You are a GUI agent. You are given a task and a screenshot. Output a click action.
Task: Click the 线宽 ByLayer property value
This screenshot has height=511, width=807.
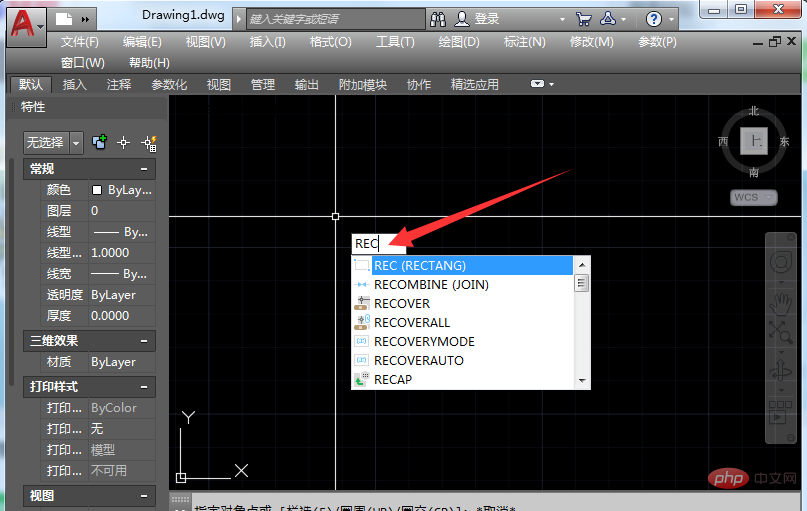[x=122, y=274]
